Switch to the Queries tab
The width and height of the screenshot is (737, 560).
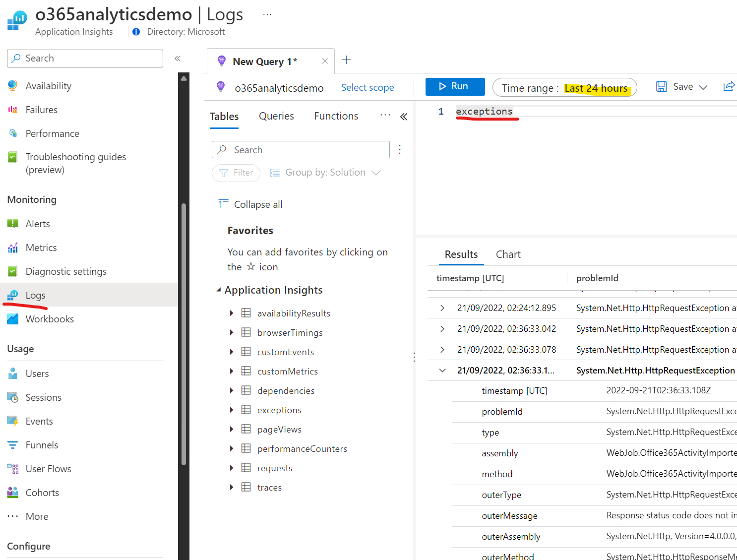tap(276, 116)
